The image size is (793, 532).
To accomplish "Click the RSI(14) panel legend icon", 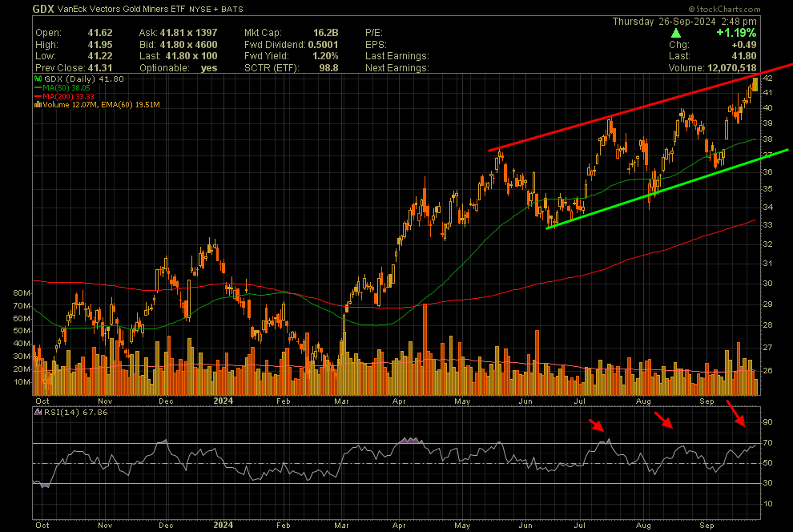I will (x=38, y=412).
